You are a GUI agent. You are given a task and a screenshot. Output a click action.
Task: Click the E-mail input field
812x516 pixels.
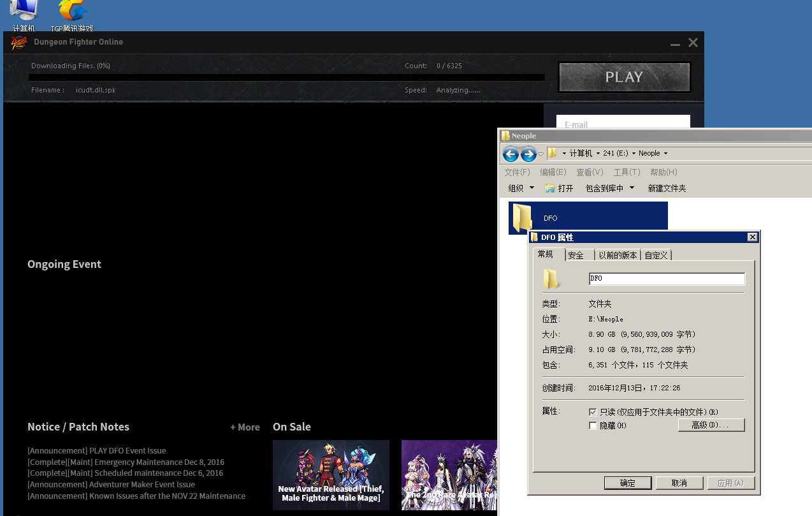(x=623, y=122)
